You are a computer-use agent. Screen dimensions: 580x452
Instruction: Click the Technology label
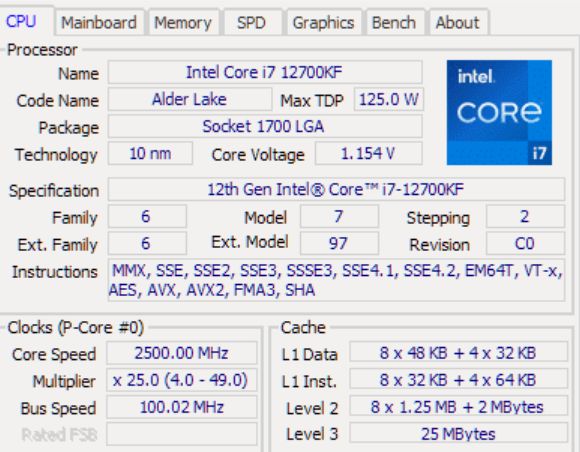pyautogui.click(x=56, y=155)
